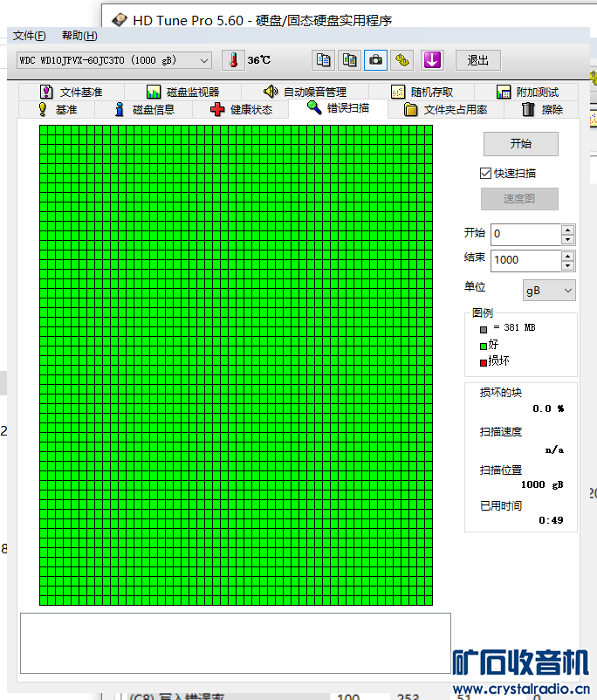Click the green block scan grid

point(236,365)
